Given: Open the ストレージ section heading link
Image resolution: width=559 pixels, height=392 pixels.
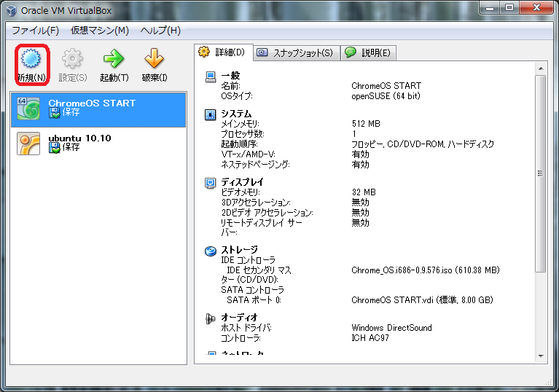Looking at the screenshot, I should tap(239, 250).
